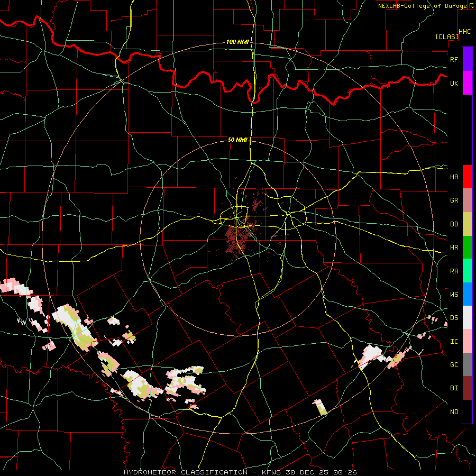Click the IC light-pink legend swatch
This screenshot has height=476, width=476.
pyautogui.click(x=467, y=341)
